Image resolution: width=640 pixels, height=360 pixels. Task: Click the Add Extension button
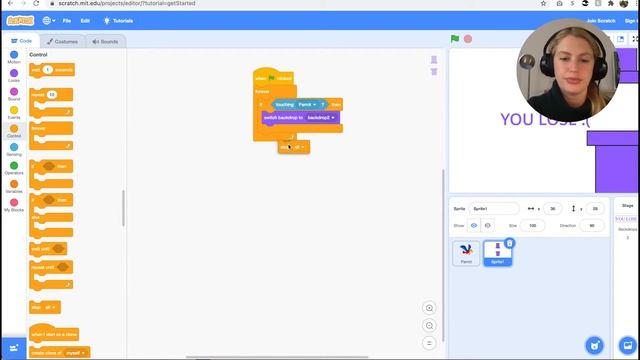pos(14,348)
